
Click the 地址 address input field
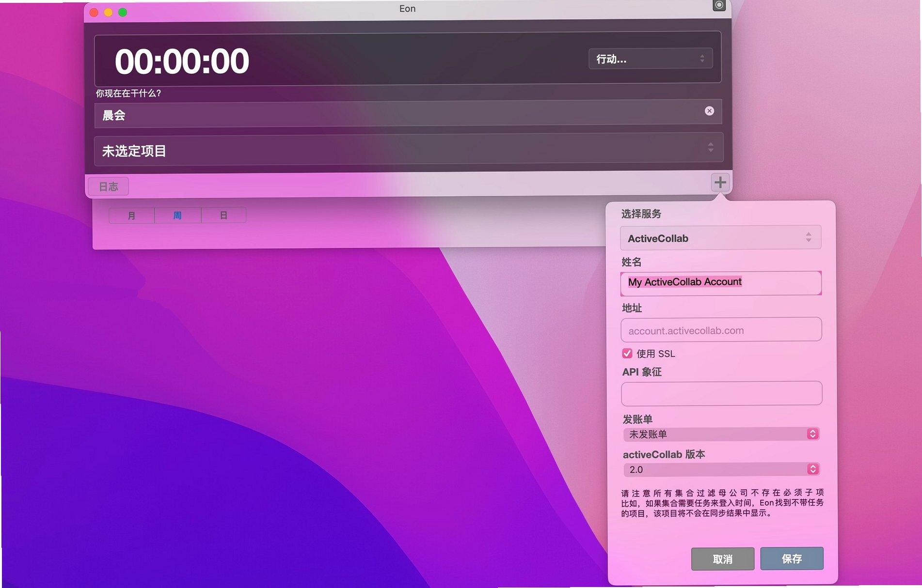click(x=721, y=330)
